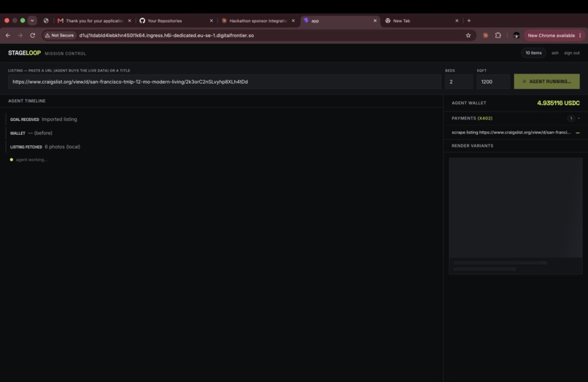This screenshot has height=382, width=588.
Task: Click the Goal Received timeline entry
Action: [44, 120]
